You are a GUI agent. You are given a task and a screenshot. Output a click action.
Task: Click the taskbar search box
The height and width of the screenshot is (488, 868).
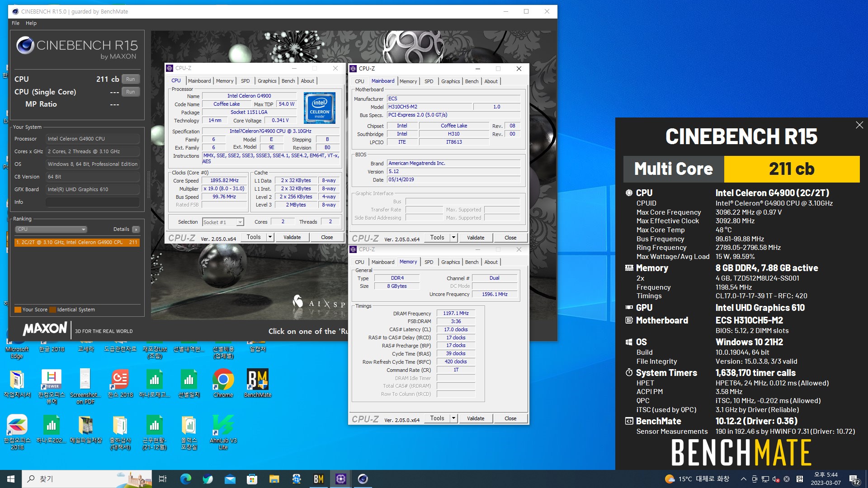point(87,479)
